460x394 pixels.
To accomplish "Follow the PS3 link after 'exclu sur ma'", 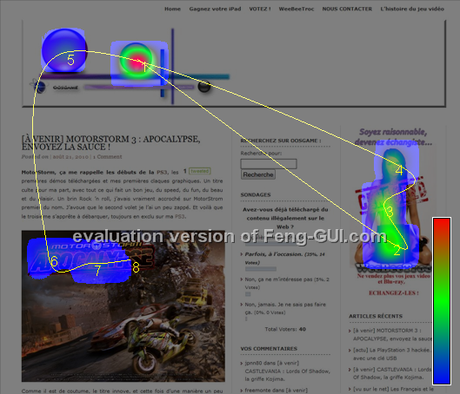I will [179, 216].
